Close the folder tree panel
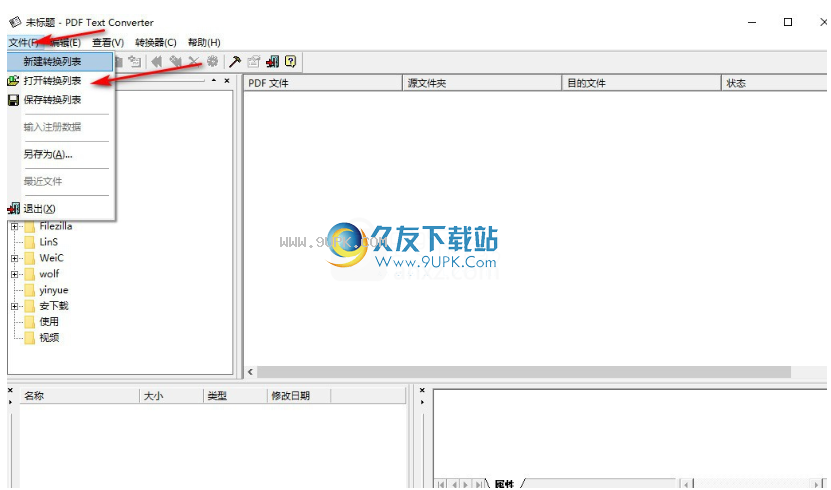This screenshot has width=831, height=490. pyautogui.click(x=227, y=81)
